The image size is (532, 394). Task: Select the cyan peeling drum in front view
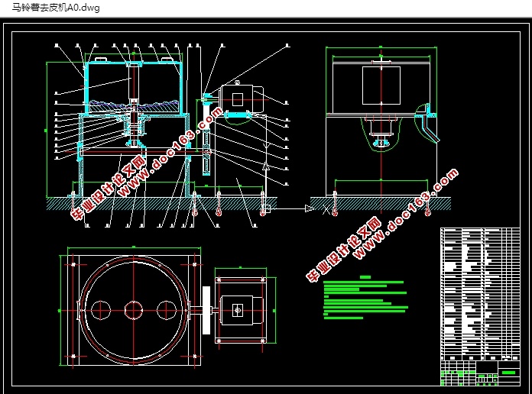tap(133, 88)
